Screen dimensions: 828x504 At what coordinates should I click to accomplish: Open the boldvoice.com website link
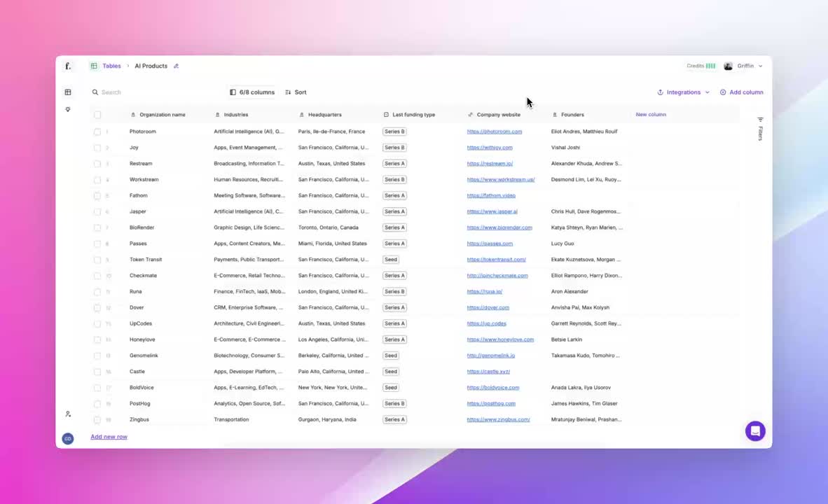pyautogui.click(x=492, y=388)
